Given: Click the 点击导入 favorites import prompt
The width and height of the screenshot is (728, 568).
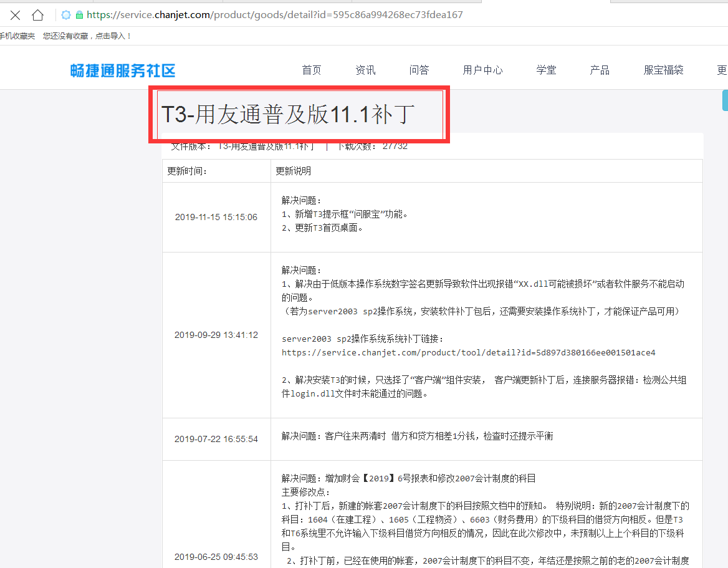Looking at the screenshot, I should (x=113, y=36).
